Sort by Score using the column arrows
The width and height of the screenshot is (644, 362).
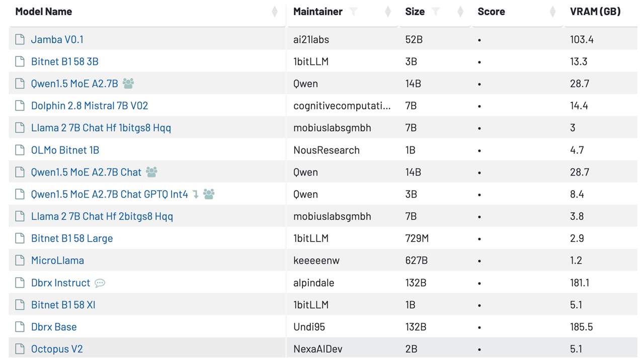click(552, 12)
